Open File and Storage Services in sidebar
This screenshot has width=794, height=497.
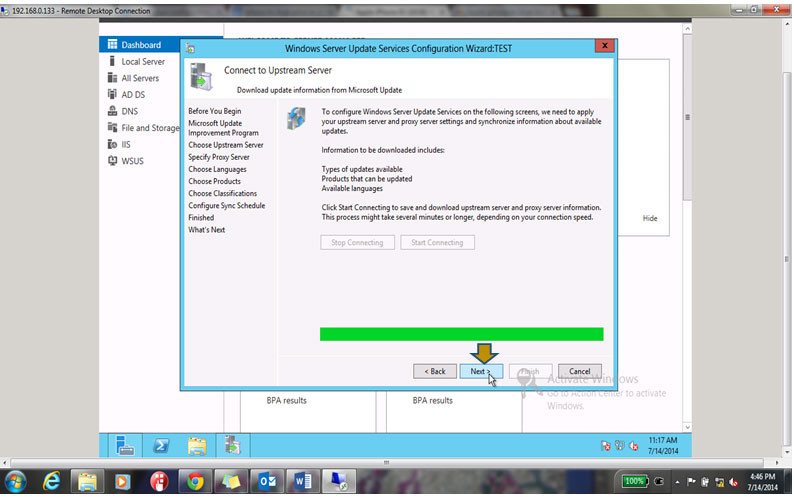tap(150, 128)
